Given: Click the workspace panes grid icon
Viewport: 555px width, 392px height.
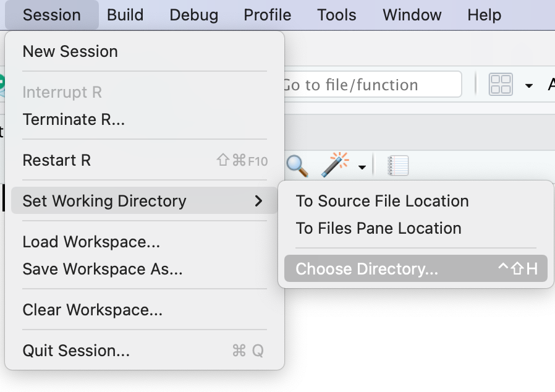Looking at the screenshot, I should click(x=501, y=85).
